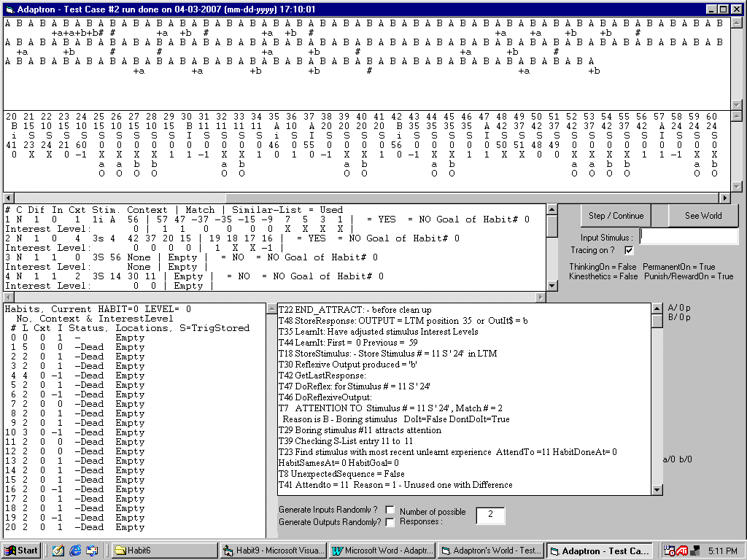Select trace line 'T41 Attendto = 11 Reason = 1'
This screenshot has width=747, height=560.
pyautogui.click(x=396, y=485)
